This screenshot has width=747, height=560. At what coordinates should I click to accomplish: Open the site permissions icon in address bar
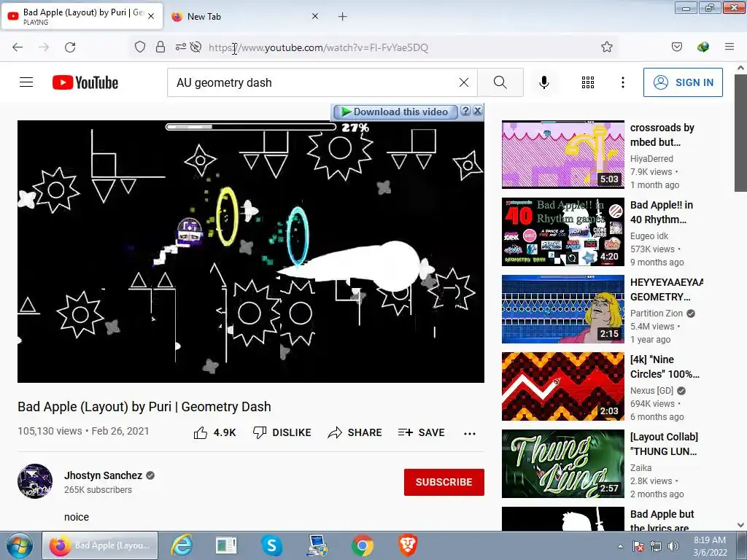[181, 47]
